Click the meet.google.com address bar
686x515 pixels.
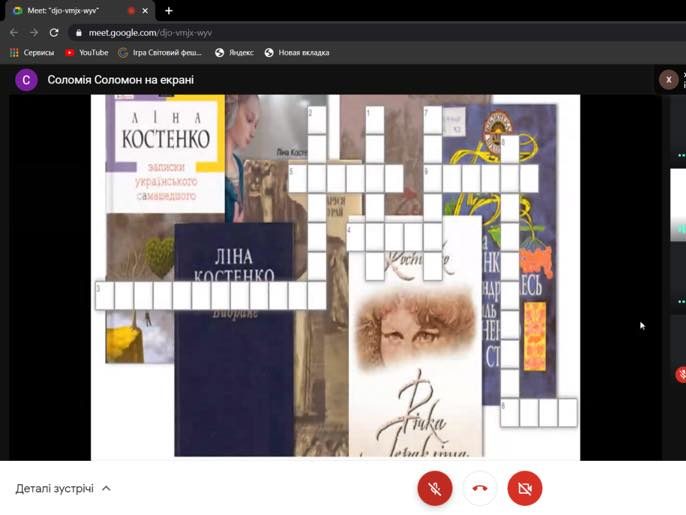[x=300, y=32]
